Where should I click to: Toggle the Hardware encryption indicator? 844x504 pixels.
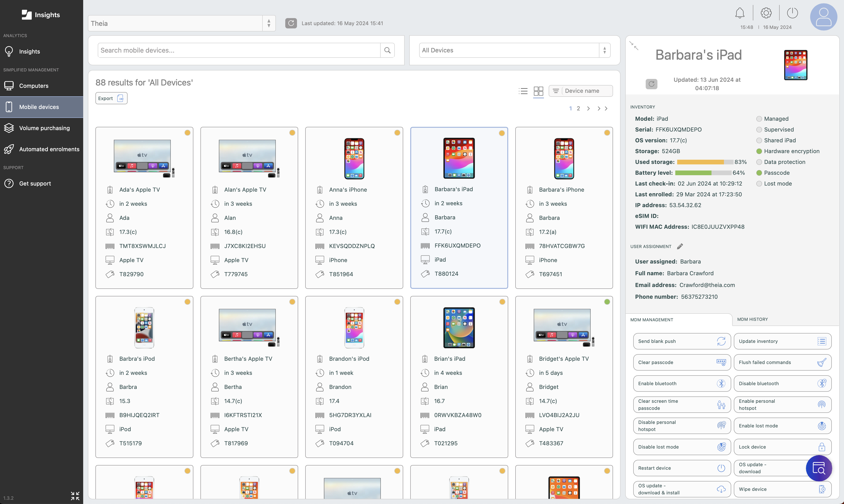pyautogui.click(x=759, y=151)
